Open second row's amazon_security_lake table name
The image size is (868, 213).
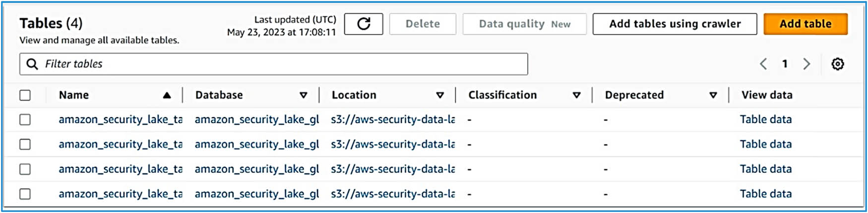(x=121, y=144)
